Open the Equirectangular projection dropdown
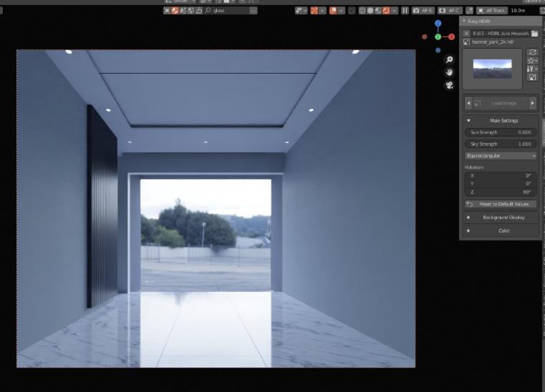Viewport: 545px width, 392px height. pyautogui.click(x=501, y=155)
